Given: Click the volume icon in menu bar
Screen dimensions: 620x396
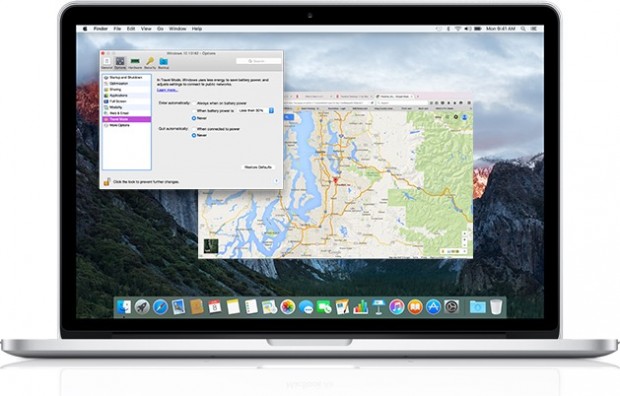Looking at the screenshot, I should [x=467, y=29].
